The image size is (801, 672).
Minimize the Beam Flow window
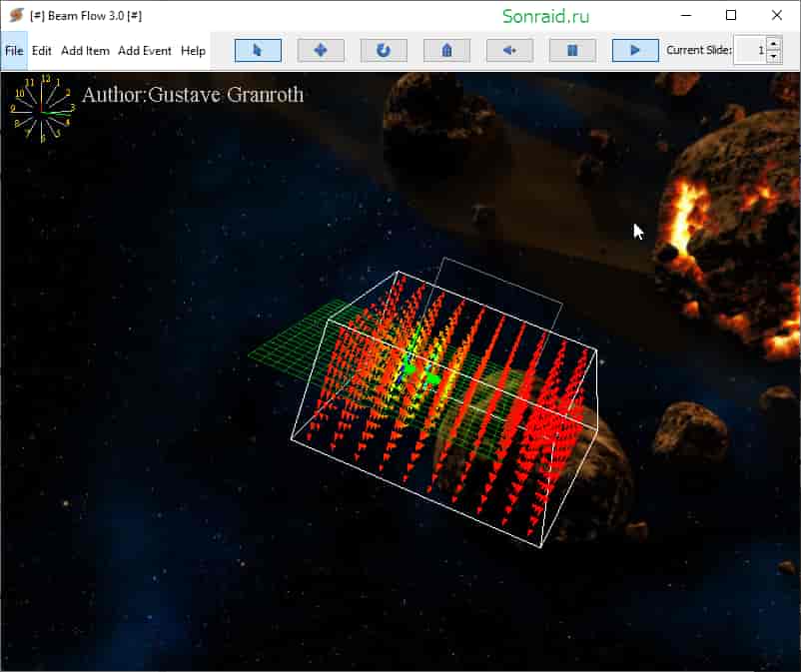[x=686, y=15]
